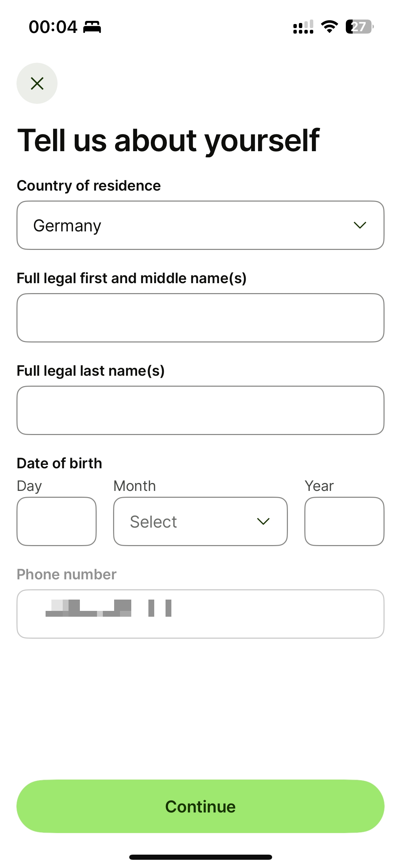Viewport: 401px width, 868px height.
Task: Tap the Wi-Fi status icon
Action: tap(329, 27)
